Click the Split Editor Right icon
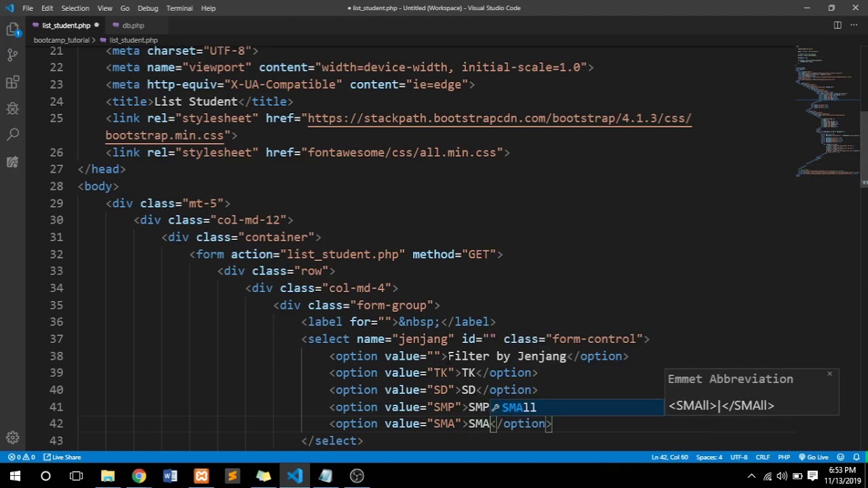The image size is (868, 488). coord(837,25)
